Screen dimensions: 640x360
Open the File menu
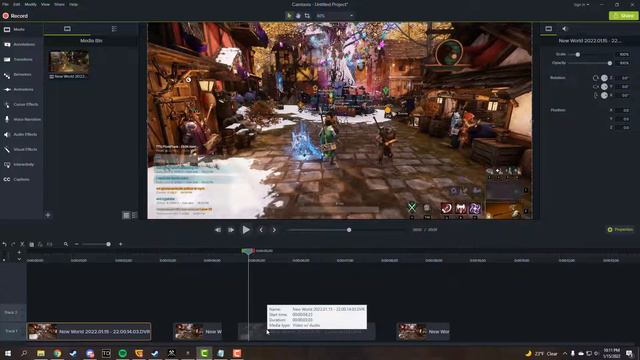(5, 4)
